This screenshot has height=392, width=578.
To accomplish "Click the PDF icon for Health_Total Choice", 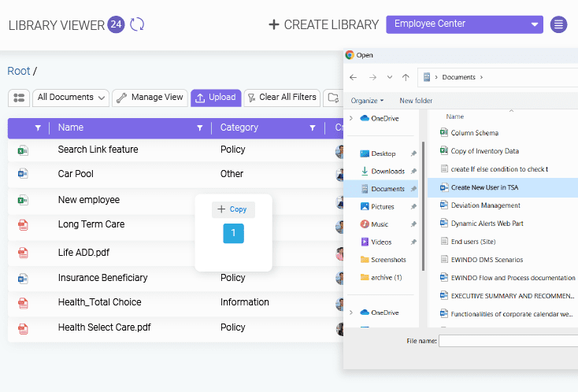I will tap(23, 303).
